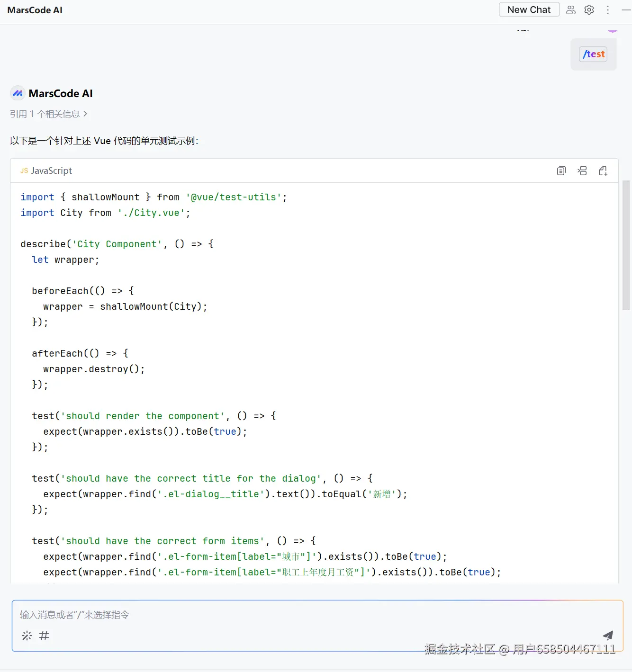Viewport: 632px width, 672px height.
Task: Click the MarsCode AI panel title
Action: coord(35,10)
